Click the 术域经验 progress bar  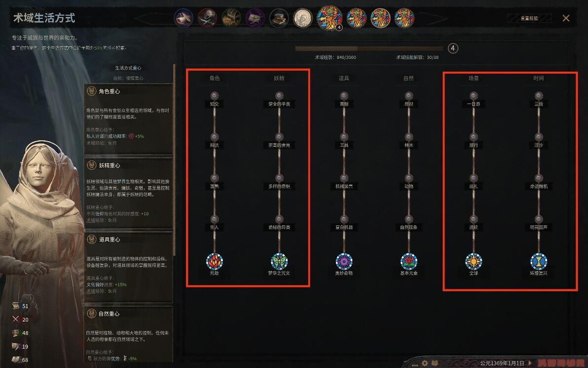[369, 48]
